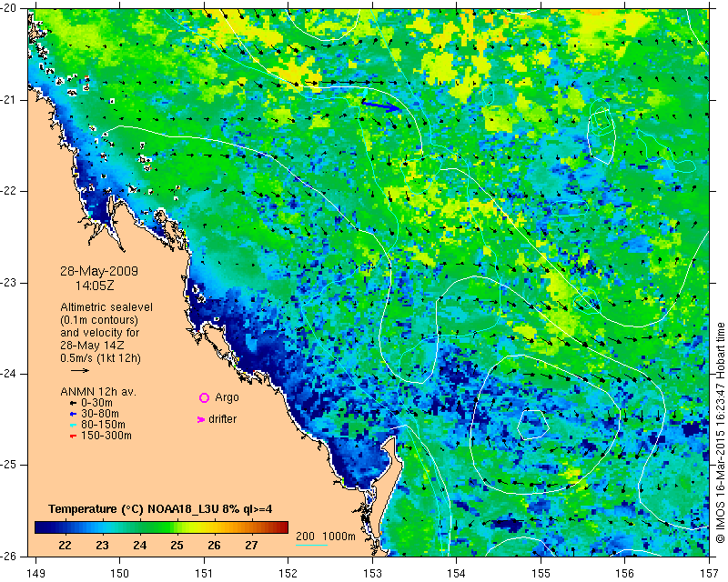Screen dimensions: 728x582
Task: Click the date text 28-May-2009
Action: [x=99, y=271]
